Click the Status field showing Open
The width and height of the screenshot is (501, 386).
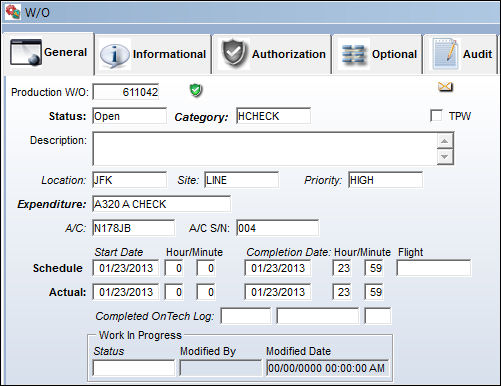click(130, 116)
